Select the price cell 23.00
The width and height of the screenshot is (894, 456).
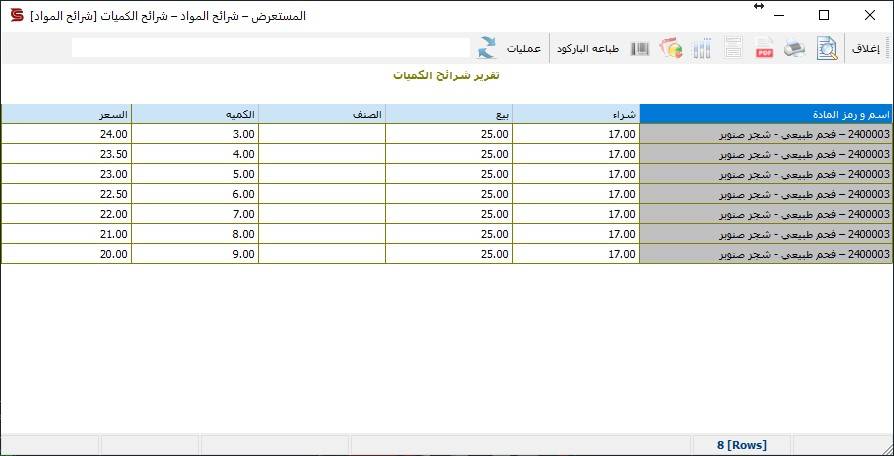(x=66, y=174)
